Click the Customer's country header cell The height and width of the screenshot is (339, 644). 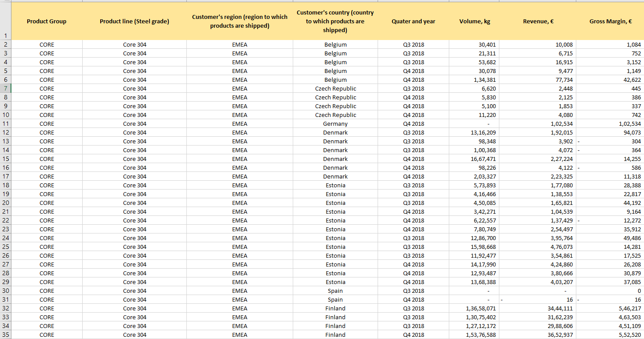(335, 21)
